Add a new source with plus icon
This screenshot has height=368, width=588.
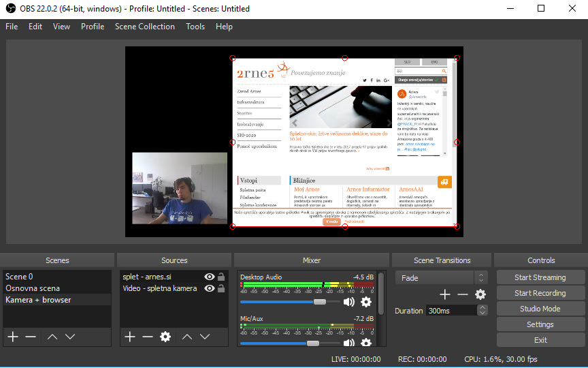click(x=130, y=337)
